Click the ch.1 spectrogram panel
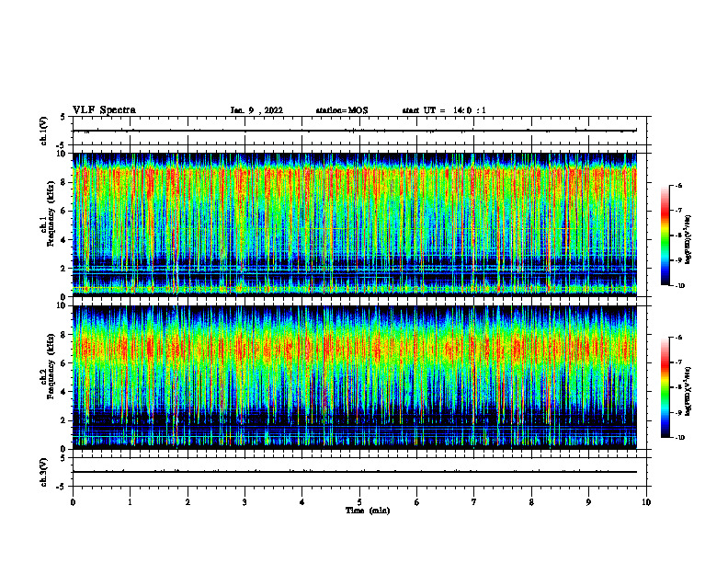 coord(355,224)
